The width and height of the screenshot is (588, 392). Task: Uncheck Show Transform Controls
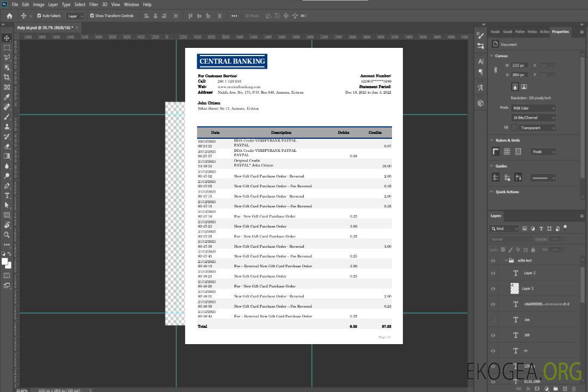[91, 16]
